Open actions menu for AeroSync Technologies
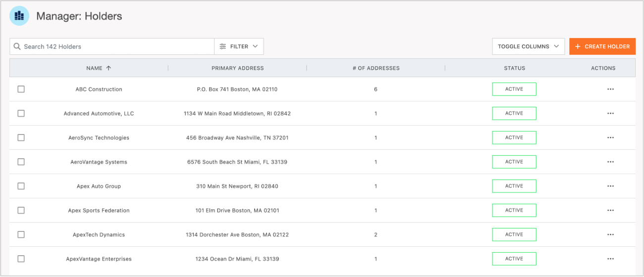 point(610,138)
